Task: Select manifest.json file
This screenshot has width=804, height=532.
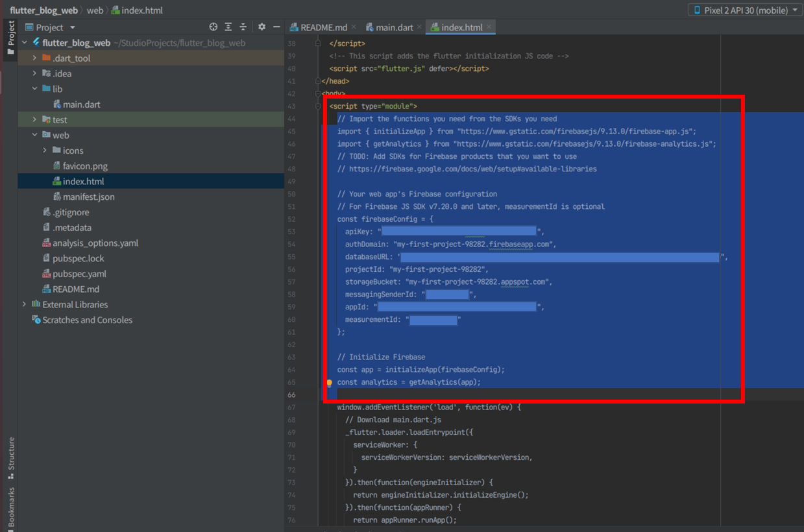Action: point(89,197)
